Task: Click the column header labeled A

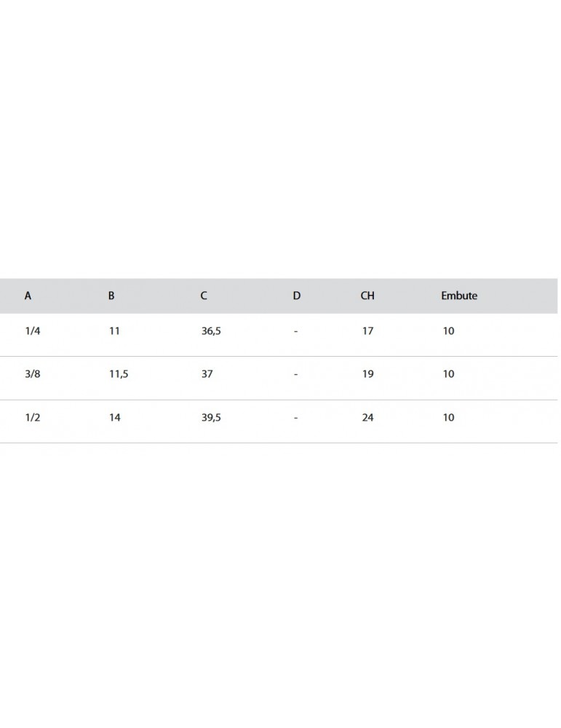Action: click(x=28, y=296)
